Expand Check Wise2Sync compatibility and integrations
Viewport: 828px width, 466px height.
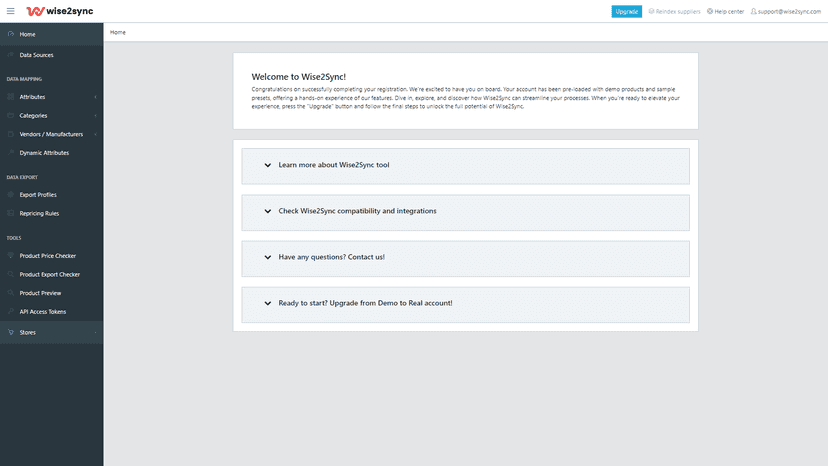[465, 212]
